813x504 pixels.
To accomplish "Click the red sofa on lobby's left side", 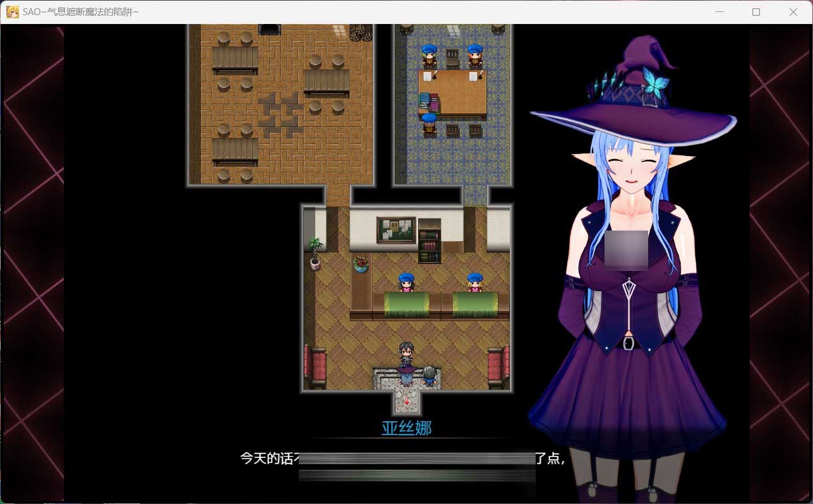I will (314, 366).
